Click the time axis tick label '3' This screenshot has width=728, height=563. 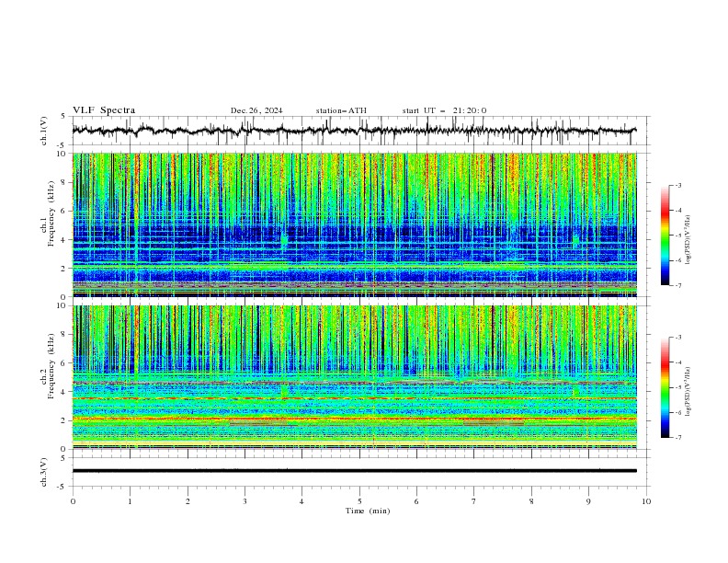pos(245,501)
